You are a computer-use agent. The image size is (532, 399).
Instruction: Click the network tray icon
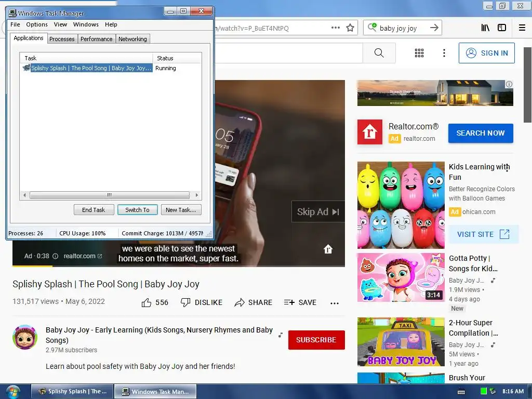(x=493, y=391)
